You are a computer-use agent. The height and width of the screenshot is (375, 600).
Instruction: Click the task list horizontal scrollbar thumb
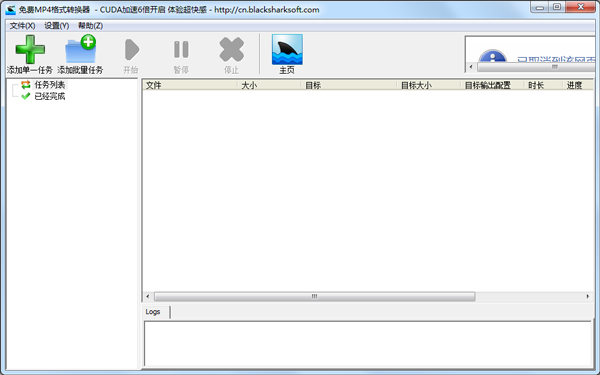[315, 297]
